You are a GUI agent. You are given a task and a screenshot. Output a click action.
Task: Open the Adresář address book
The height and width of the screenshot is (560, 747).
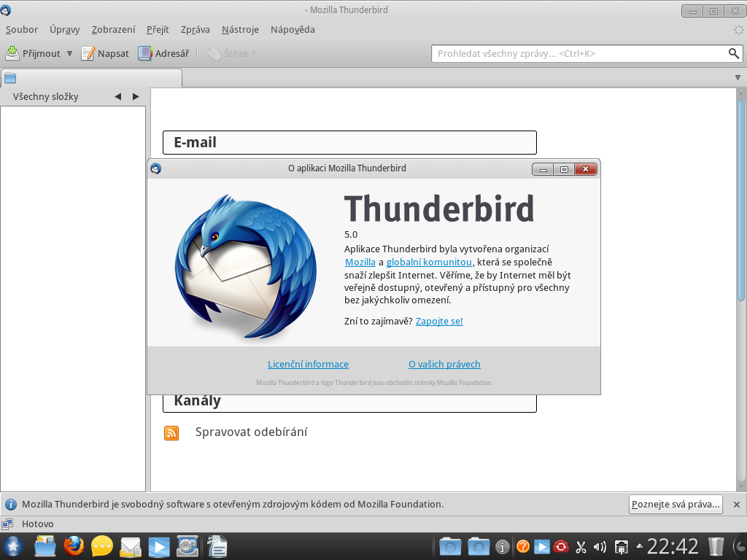[163, 53]
